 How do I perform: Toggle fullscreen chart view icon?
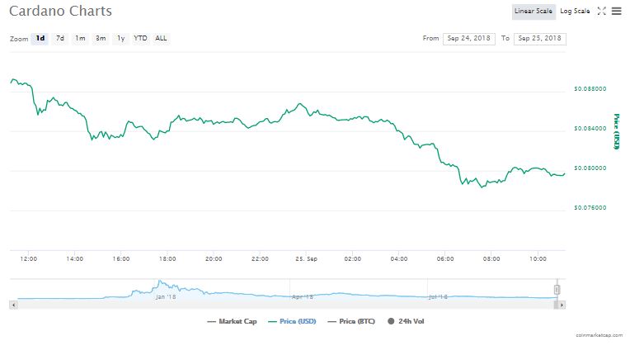click(601, 11)
